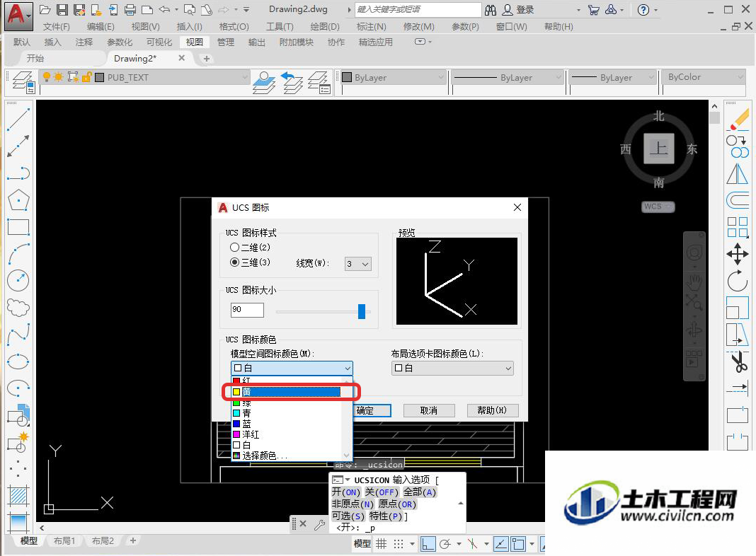
Task: Open the ByLayer lineweight dropdown
Action: point(613,78)
